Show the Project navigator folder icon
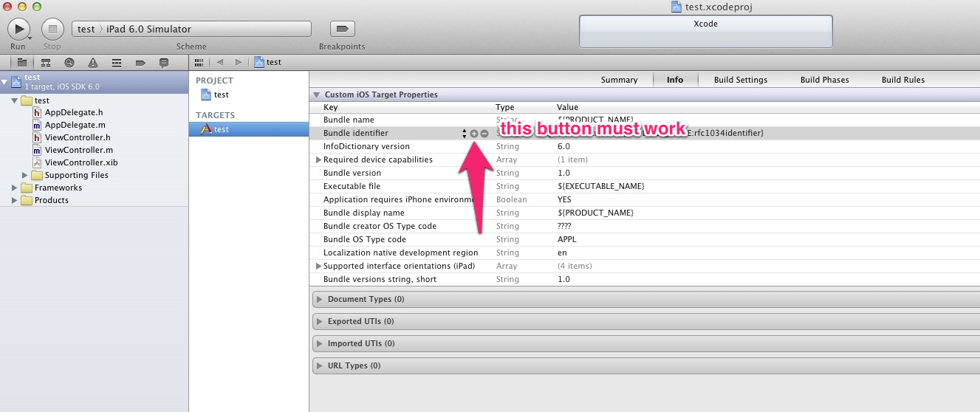The width and height of the screenshot is (980, 412). [22, 63]
